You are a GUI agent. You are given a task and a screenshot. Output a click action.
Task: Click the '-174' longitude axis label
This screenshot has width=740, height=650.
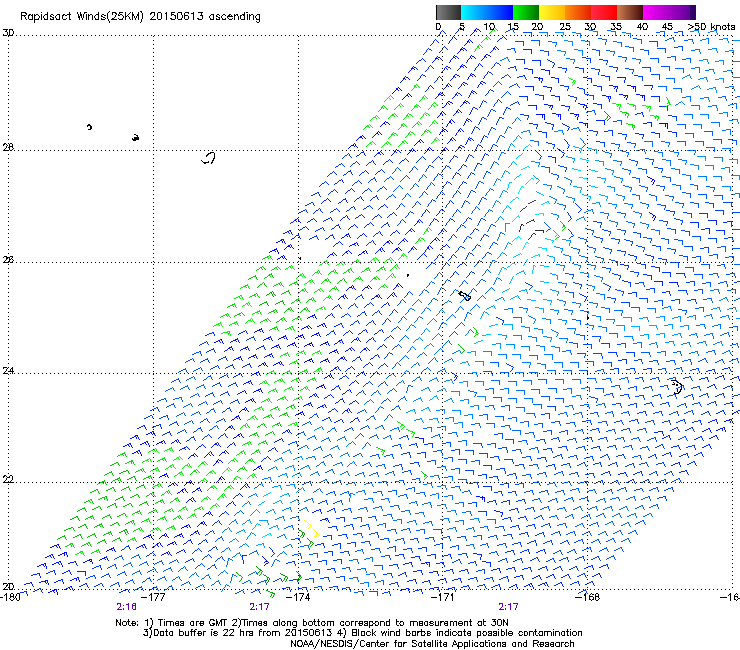pyautogui.click(x=298, y=597)
